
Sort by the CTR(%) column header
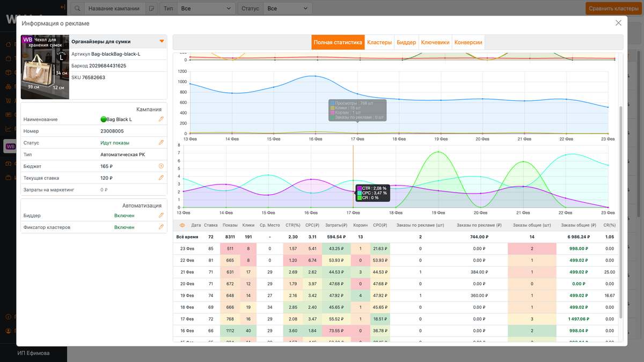pyautogui.click(x=293, y=225)
